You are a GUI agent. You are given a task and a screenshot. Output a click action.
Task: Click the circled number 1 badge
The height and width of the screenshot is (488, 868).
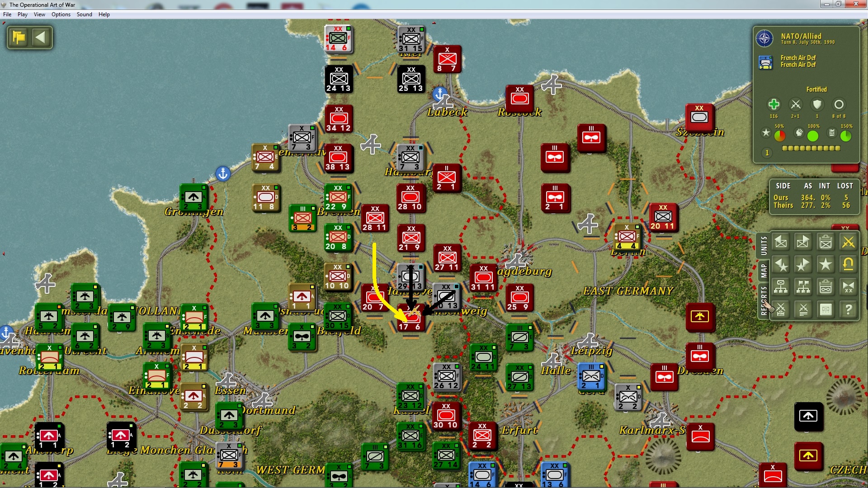point(767,153)
